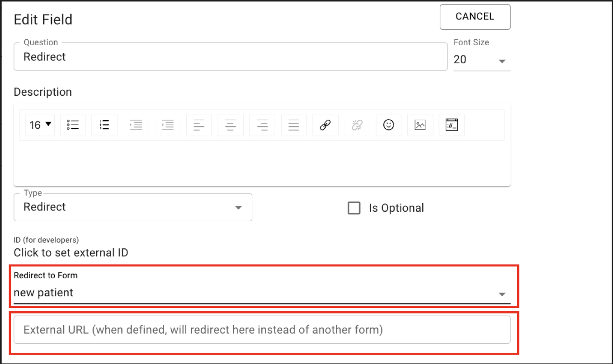Screen dimensions: 613x364
Task: Click to set external ID
Action: pyautogui.click(x=71, y=252)
